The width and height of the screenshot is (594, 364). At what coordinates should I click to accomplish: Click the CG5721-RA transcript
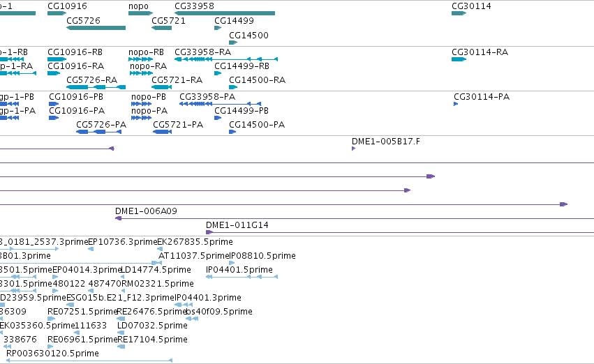tap(162, 87)
